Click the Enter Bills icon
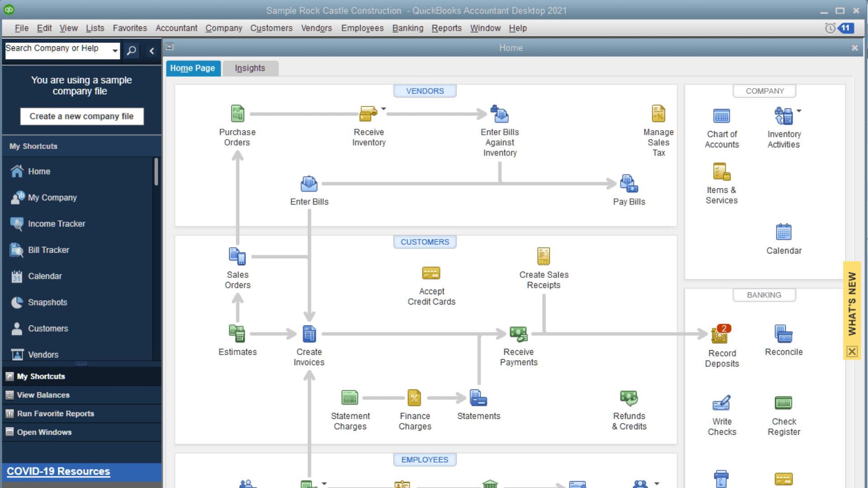 click(x=309, y=184)
